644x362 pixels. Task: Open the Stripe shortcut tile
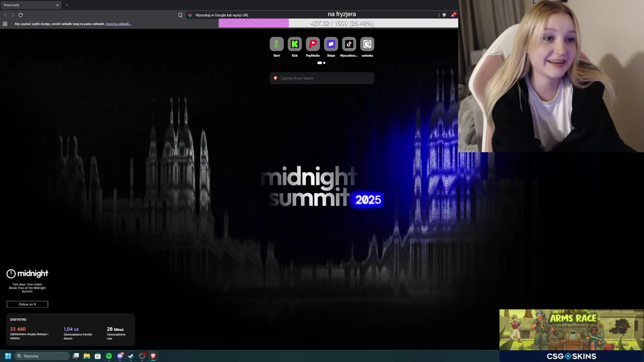(x=331, y=44)
